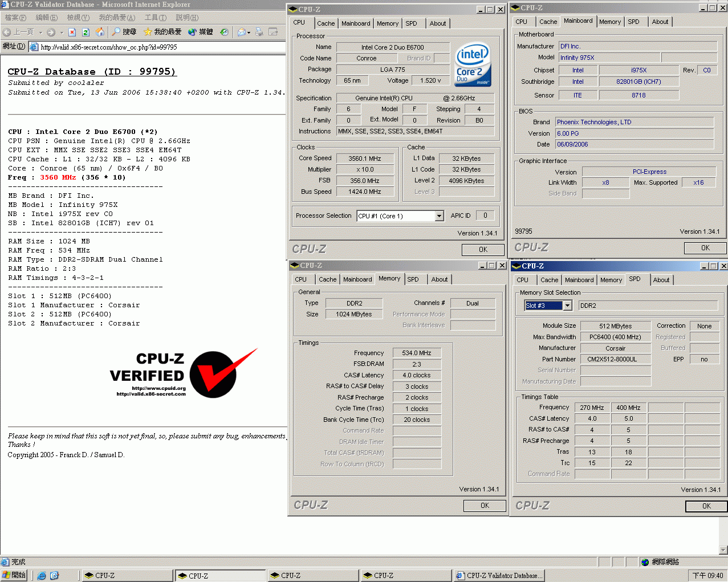The height and width of the screenshot is (582, 728).
Task: Open Favorites using the star icon
Action: click(x=148, y=32)
